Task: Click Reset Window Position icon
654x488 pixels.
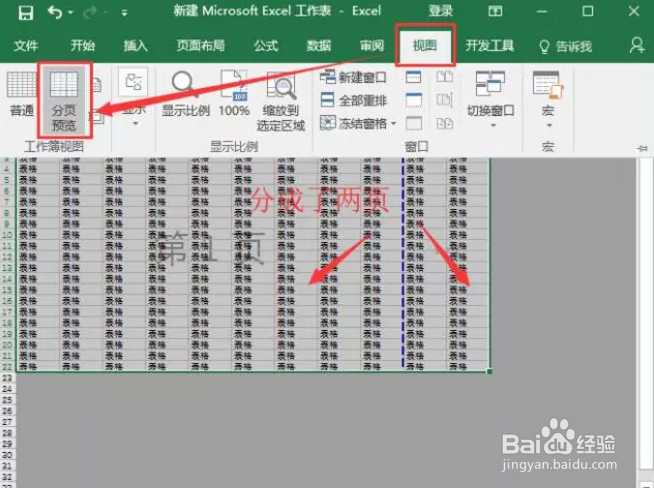Action: click(x=444, y=123)
